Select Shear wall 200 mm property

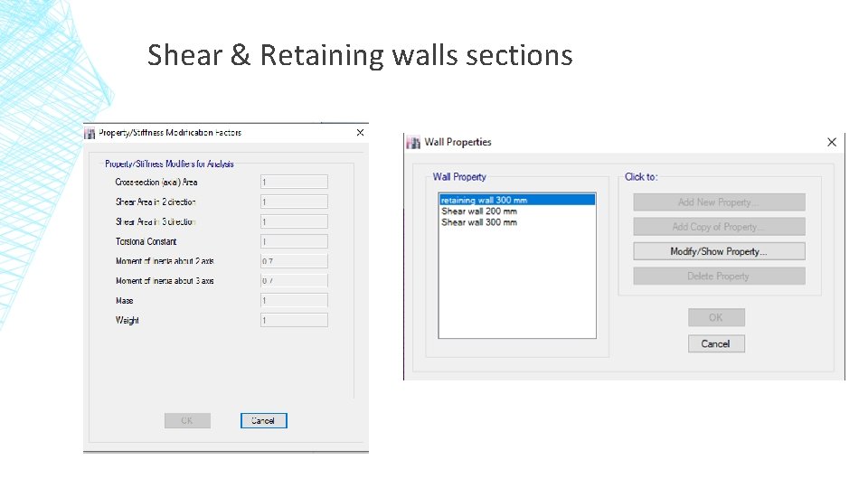[479, 211]
